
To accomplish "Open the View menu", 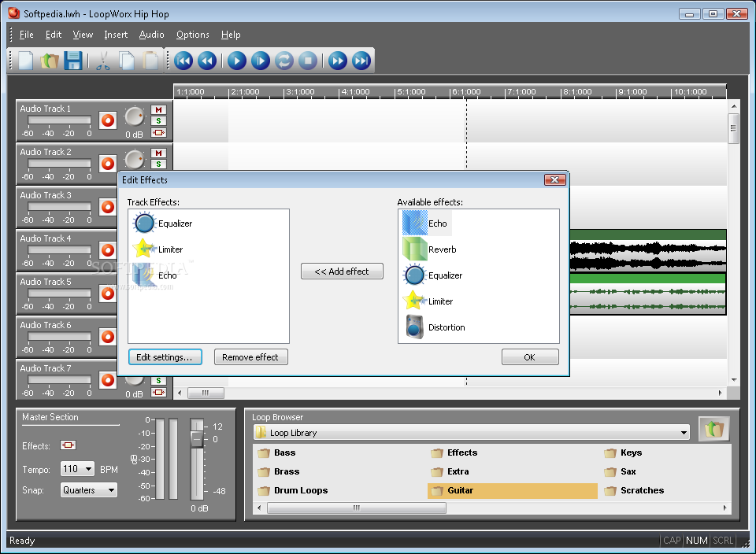I will pyautogui.click(x=83, y=35).
